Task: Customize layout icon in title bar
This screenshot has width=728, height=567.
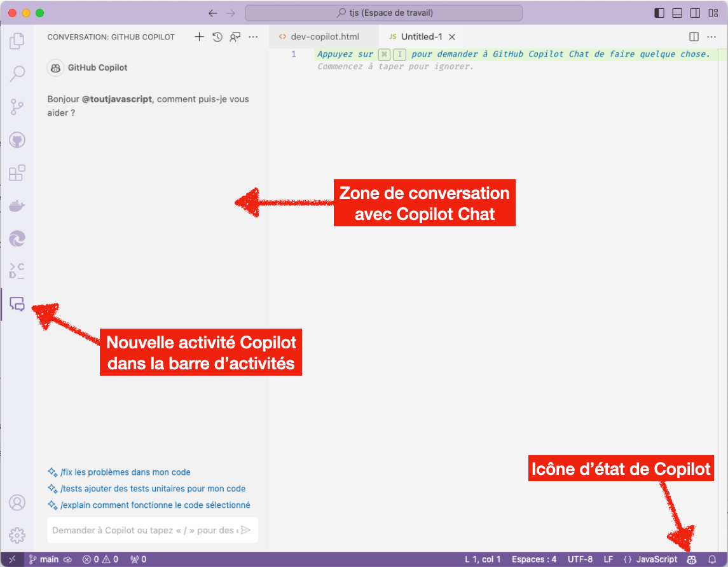Action: [x=713, y=13]
